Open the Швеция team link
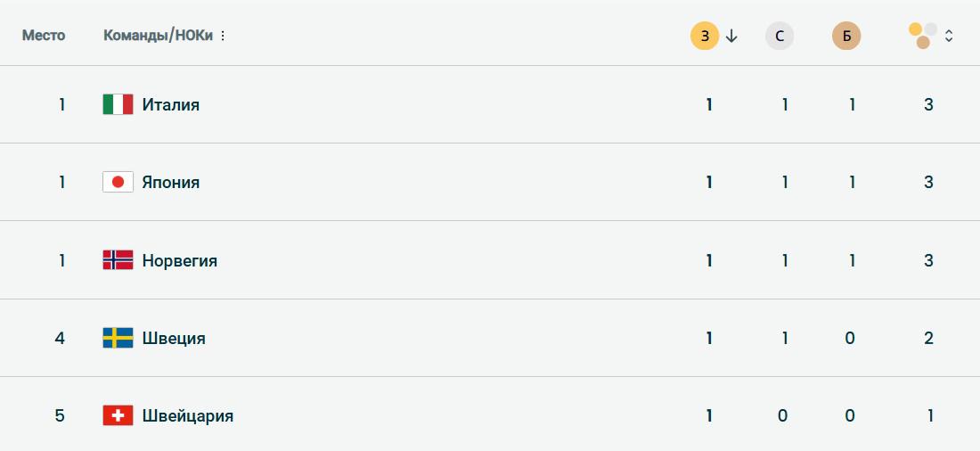This screenshot has height=451, width=980. 174,338
